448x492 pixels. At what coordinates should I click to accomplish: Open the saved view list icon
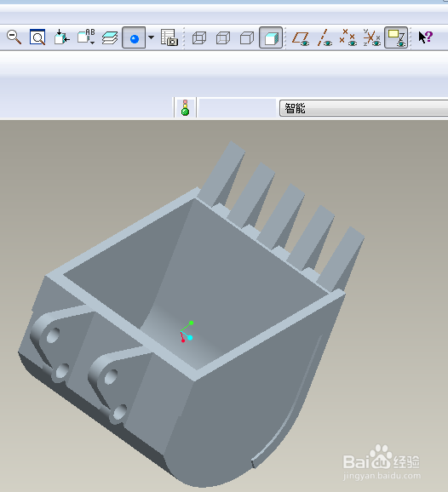86,37
